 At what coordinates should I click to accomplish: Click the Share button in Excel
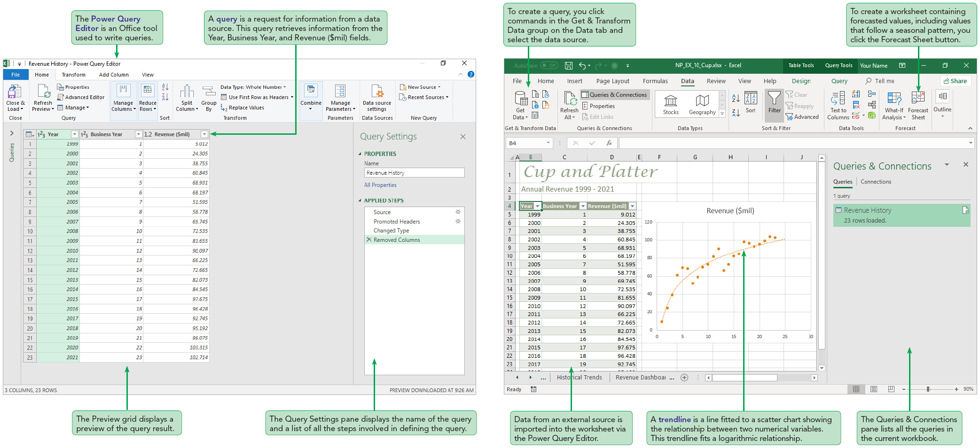(x=956, y=81)
